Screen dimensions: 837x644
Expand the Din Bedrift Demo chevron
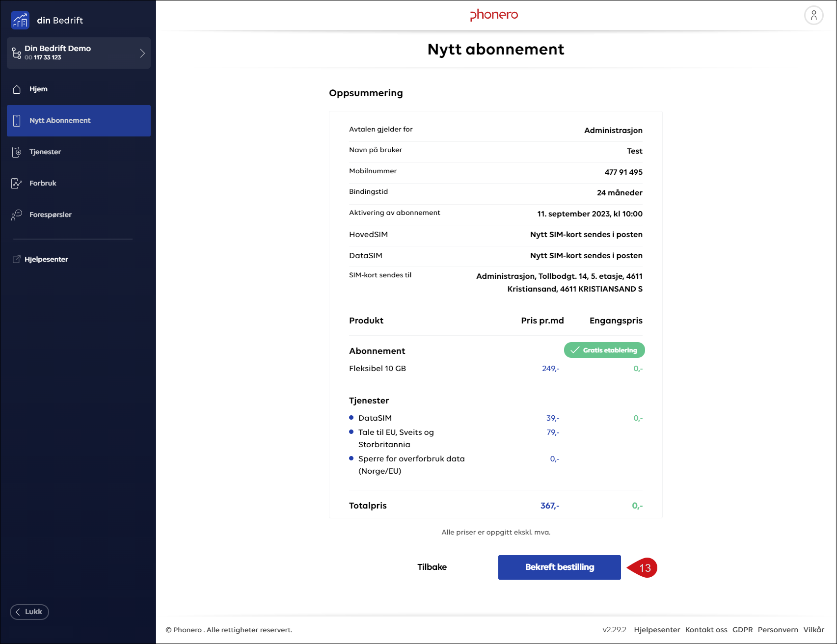pyautogui.click(x=142, y=53)
